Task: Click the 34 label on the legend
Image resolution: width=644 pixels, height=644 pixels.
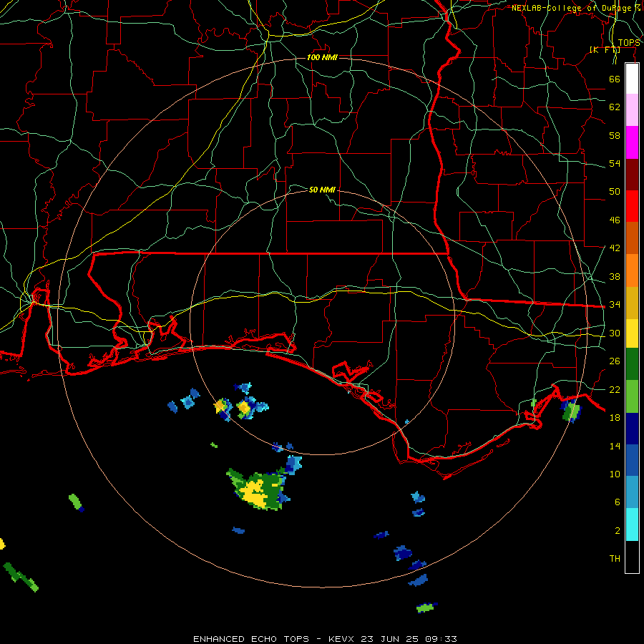Action: tap(615, 305)
